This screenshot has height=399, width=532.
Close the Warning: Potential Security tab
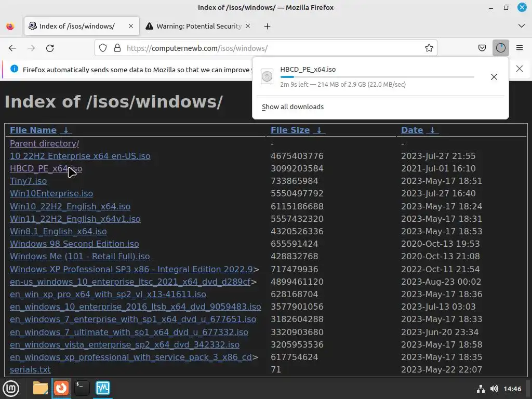point(248,26)
